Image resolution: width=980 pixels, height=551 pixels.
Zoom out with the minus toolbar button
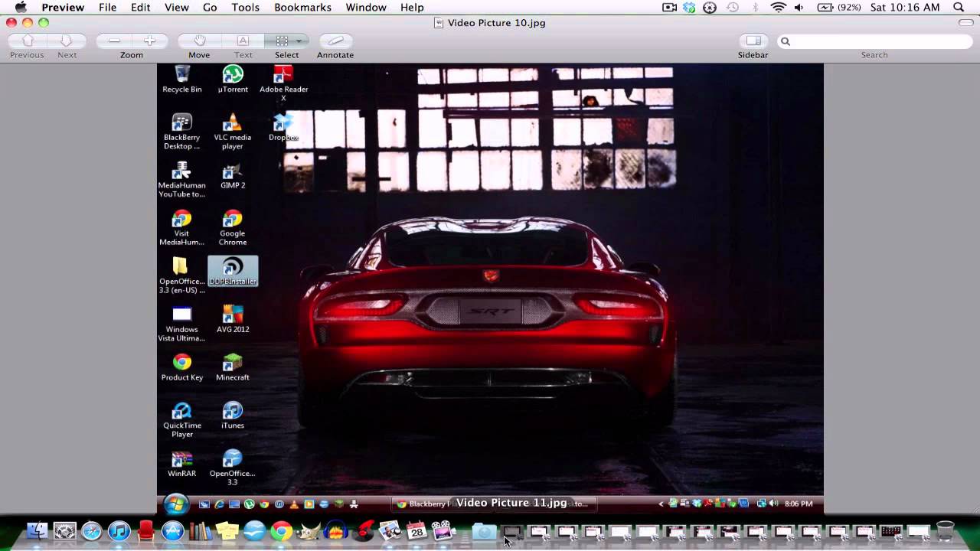tap(114, 41)
